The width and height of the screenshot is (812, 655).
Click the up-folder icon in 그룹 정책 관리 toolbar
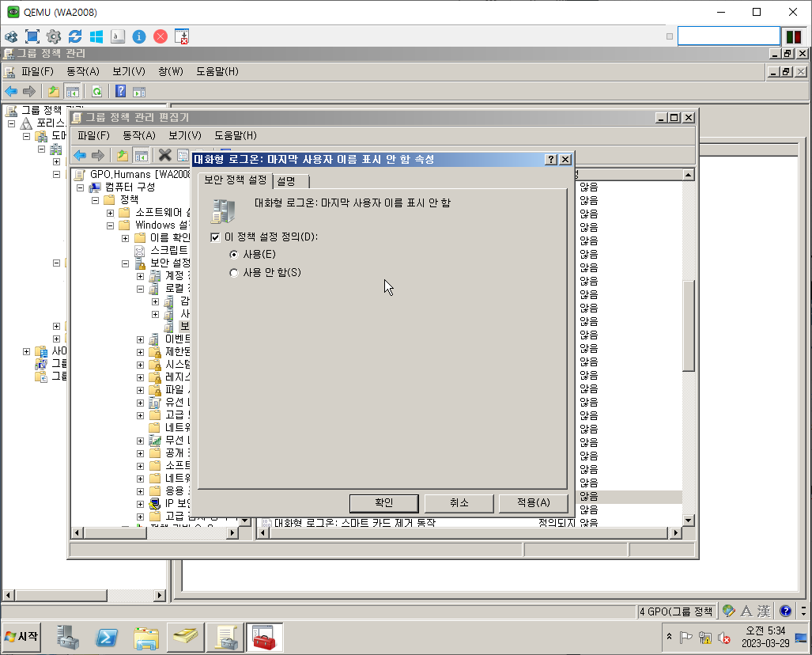[53, 92]
